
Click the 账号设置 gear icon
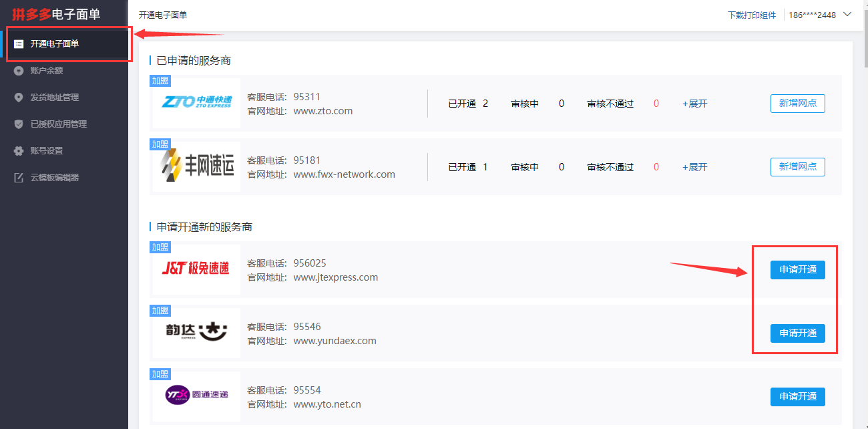click(x=19, y=150)
